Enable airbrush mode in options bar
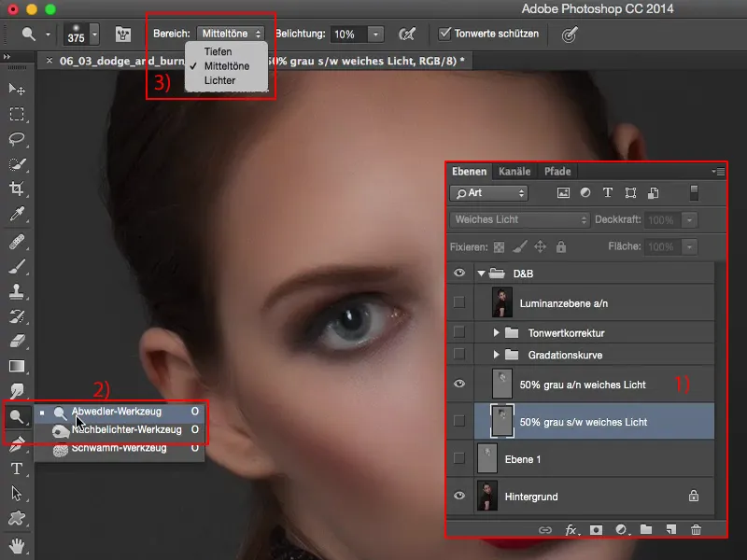747x560 pixels. point(406,35)
